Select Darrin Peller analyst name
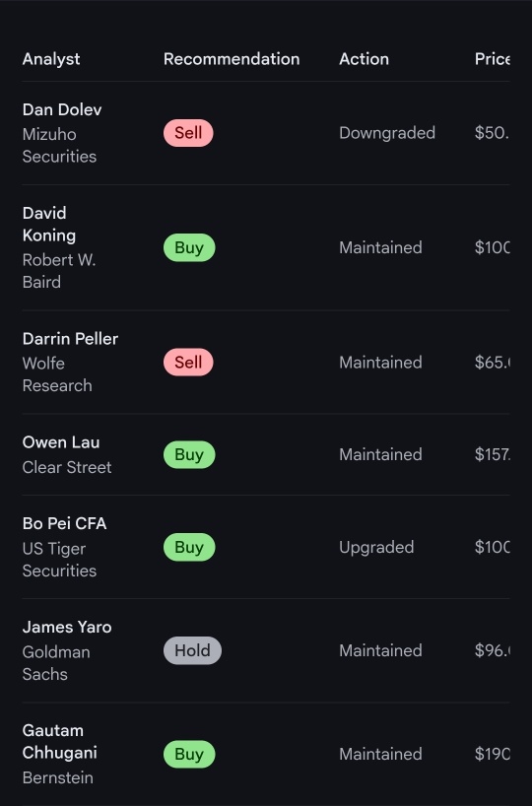532x806 pixels. (70, 339)
